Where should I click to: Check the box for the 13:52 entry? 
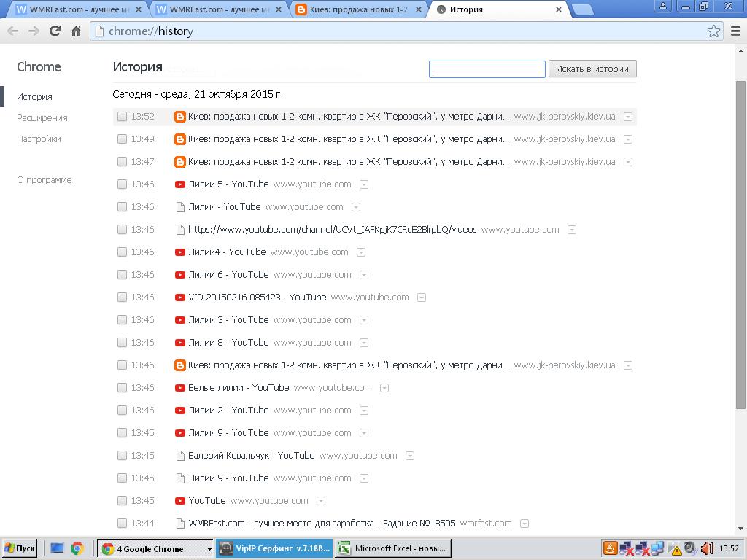[x=122, y=117]
